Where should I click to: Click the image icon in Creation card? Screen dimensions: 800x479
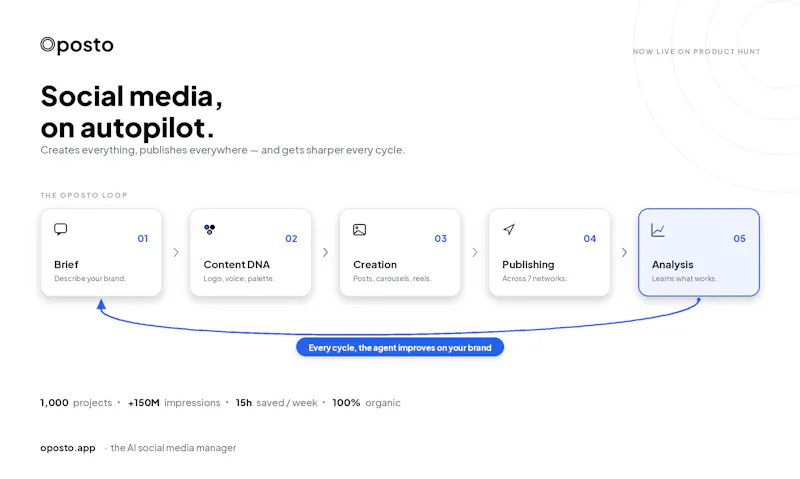pyautogui.click(x=359, y=230)
